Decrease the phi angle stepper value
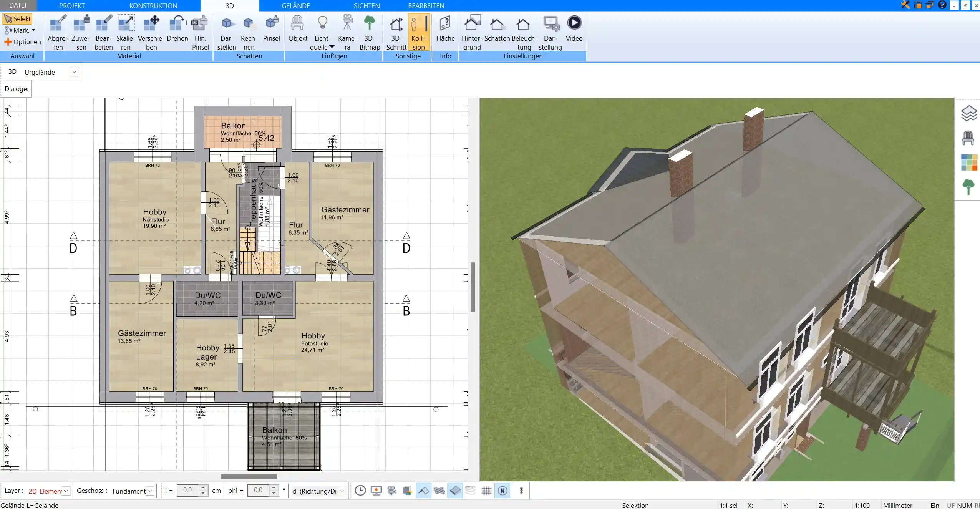 (274, 494)
